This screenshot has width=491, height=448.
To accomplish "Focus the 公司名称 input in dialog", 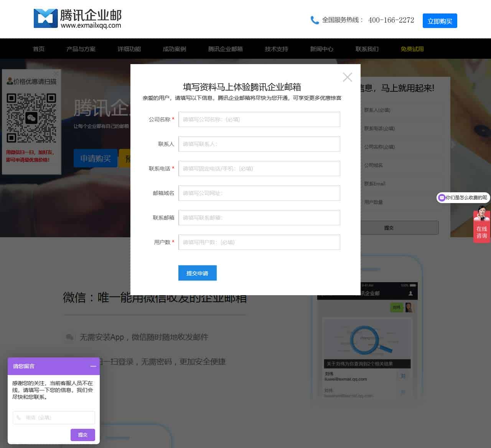I will [259, 119].
